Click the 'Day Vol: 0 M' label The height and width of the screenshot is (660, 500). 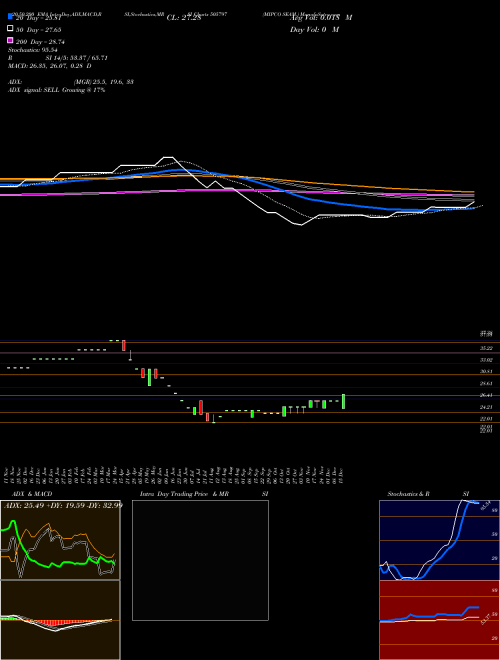[314, 29]
